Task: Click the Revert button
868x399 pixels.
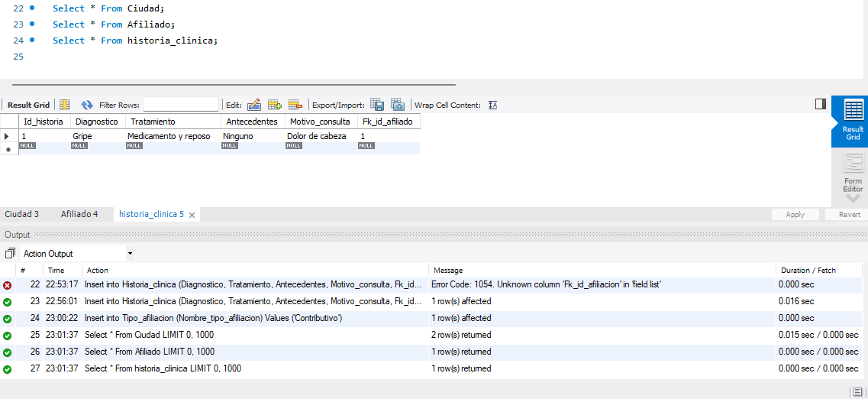Action: click(x=849, y=215)
